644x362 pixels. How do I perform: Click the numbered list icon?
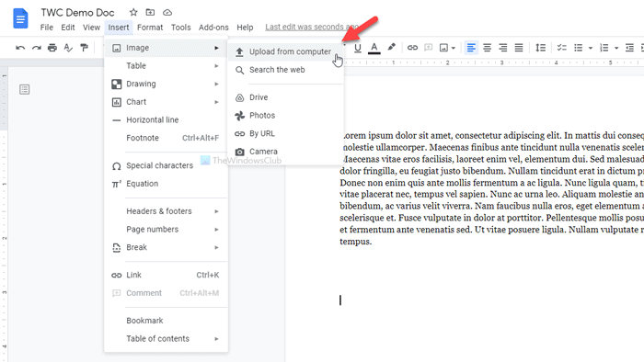click(x=604, y=48)
